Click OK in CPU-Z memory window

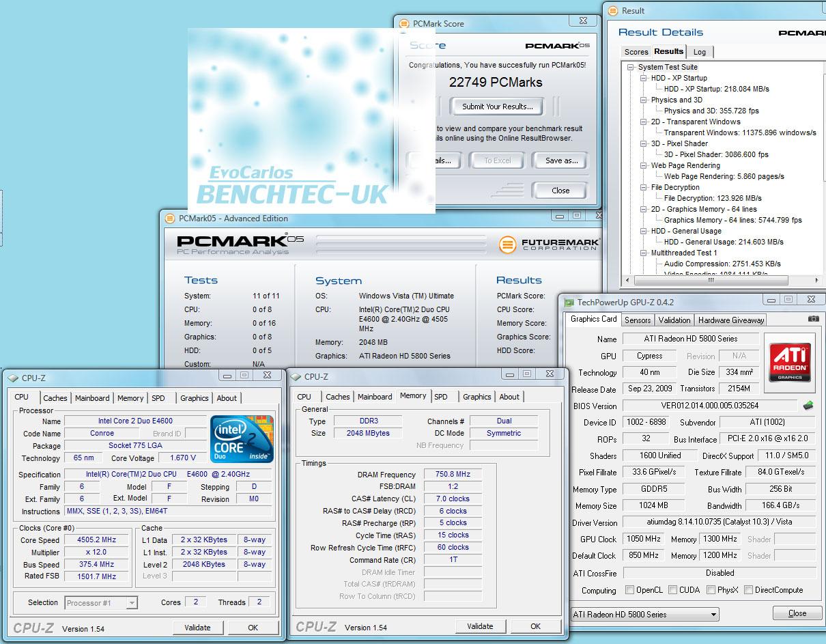(535, 626)
